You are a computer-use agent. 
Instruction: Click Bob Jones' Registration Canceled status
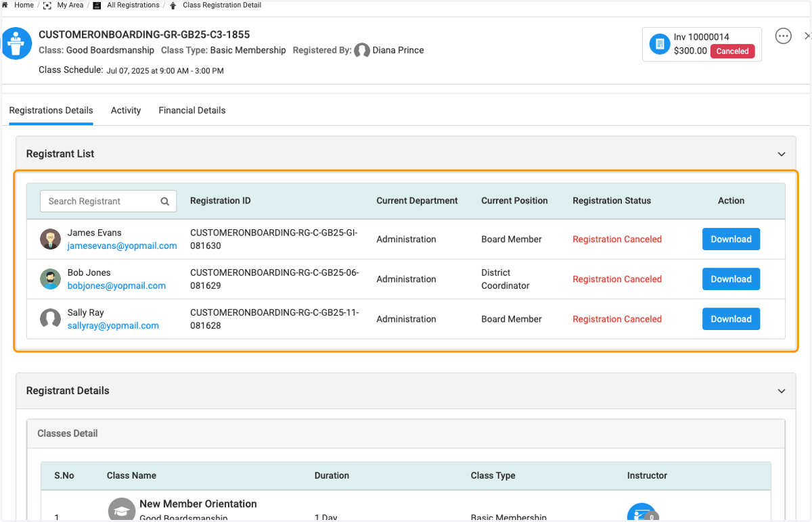[x=617, y=279]
